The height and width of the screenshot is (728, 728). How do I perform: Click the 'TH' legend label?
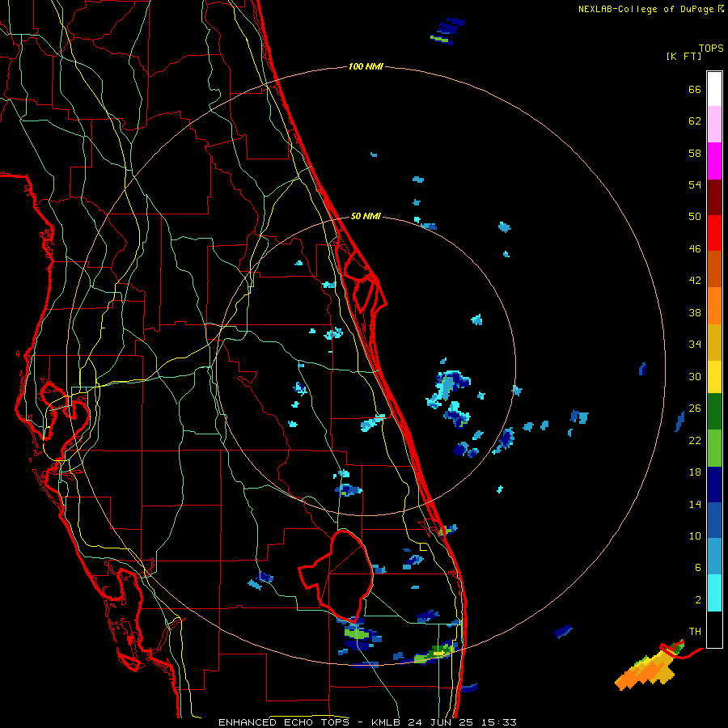[x=695, y=632]
